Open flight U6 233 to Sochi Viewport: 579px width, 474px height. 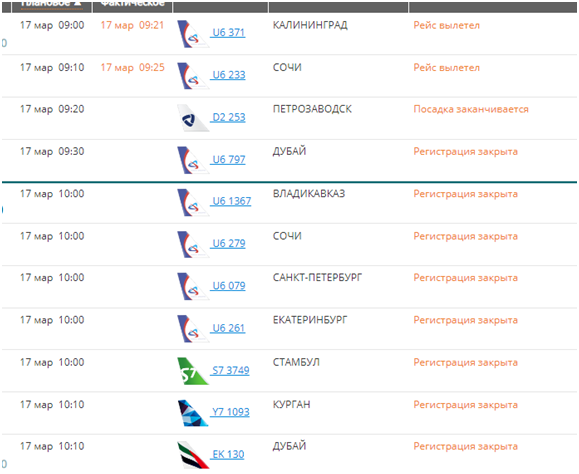229,75
